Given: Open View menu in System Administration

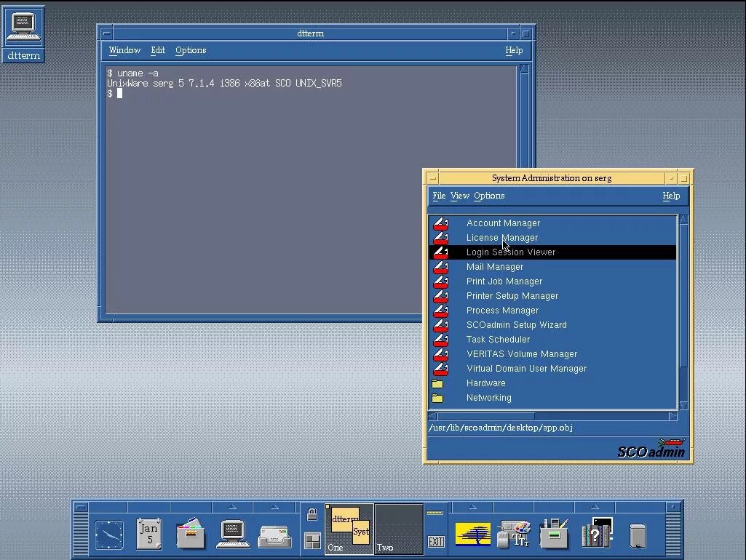Looking at the screenshot, I should (459, 196).
